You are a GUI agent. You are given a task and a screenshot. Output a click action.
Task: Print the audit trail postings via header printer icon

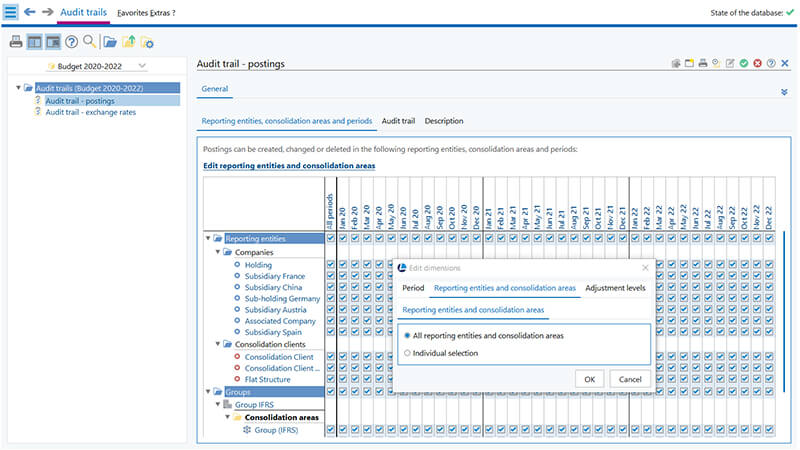703,63
